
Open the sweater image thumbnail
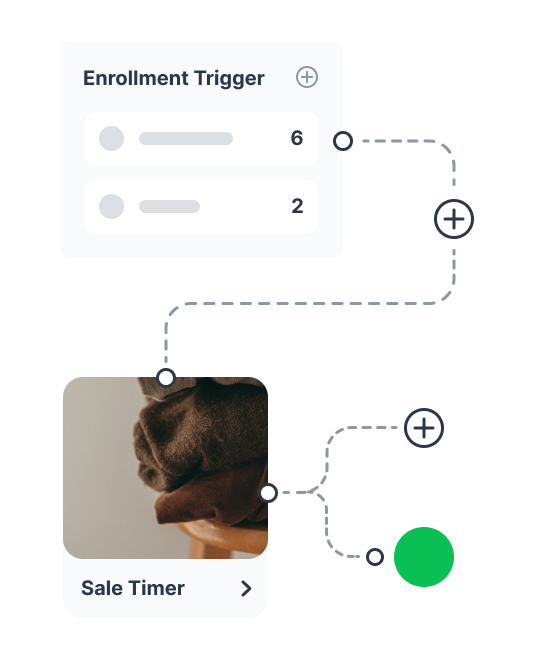166,468
